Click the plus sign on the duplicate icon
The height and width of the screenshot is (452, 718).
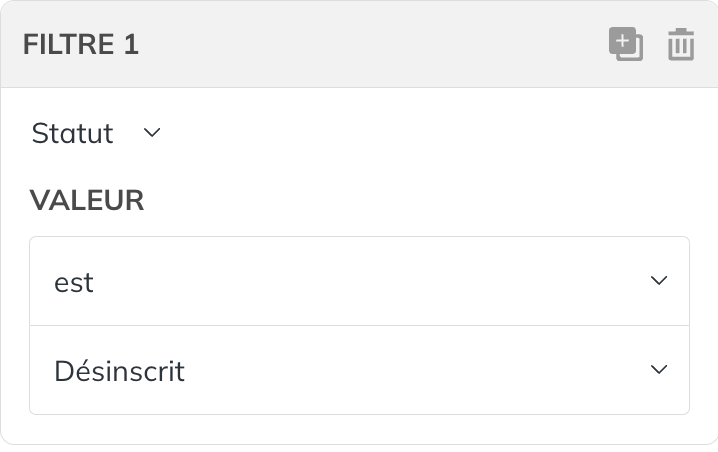tap(622, 41)
